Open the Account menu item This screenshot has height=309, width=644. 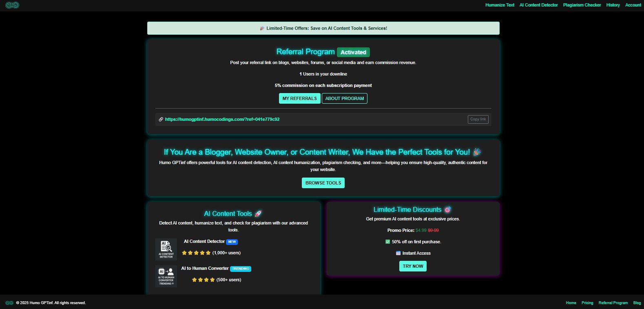pyautogui.click(x=633, y=5)
